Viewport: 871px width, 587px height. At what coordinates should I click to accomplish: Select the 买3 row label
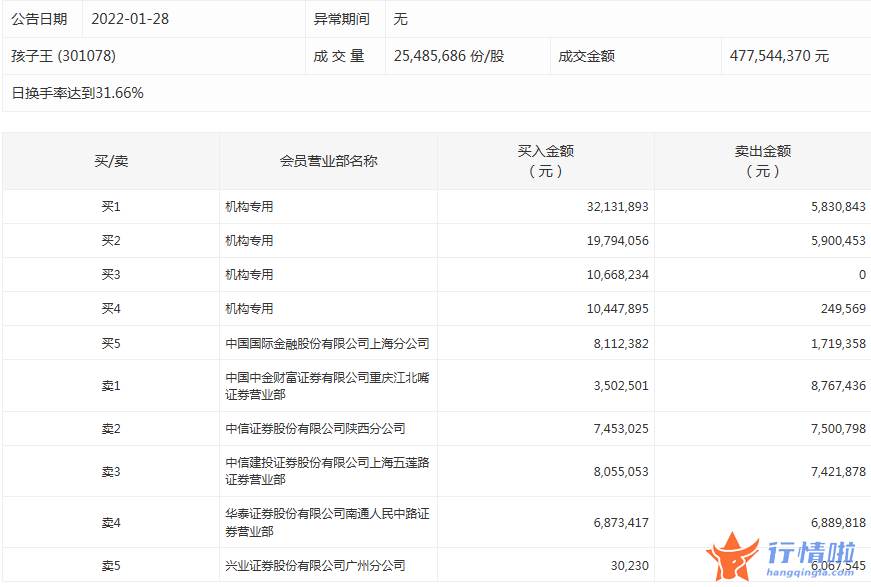[x=111, y=274]
